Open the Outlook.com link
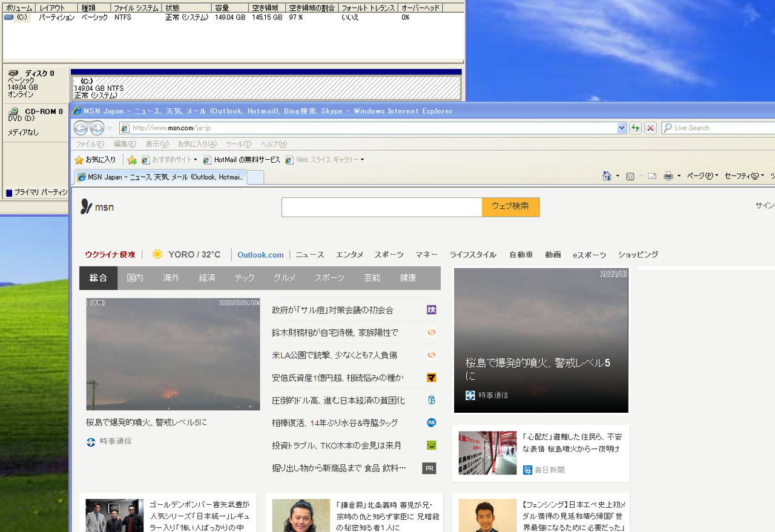 click(260, 255)
